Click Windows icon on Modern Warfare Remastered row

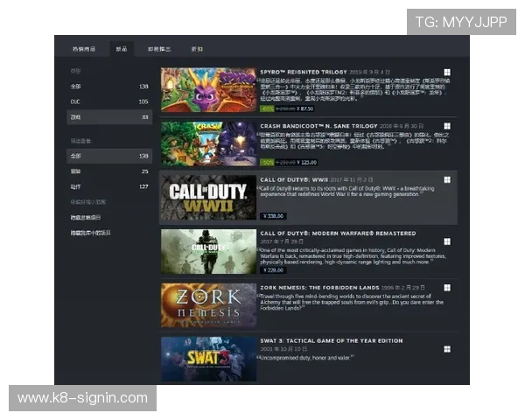click(x=446, y=234)
